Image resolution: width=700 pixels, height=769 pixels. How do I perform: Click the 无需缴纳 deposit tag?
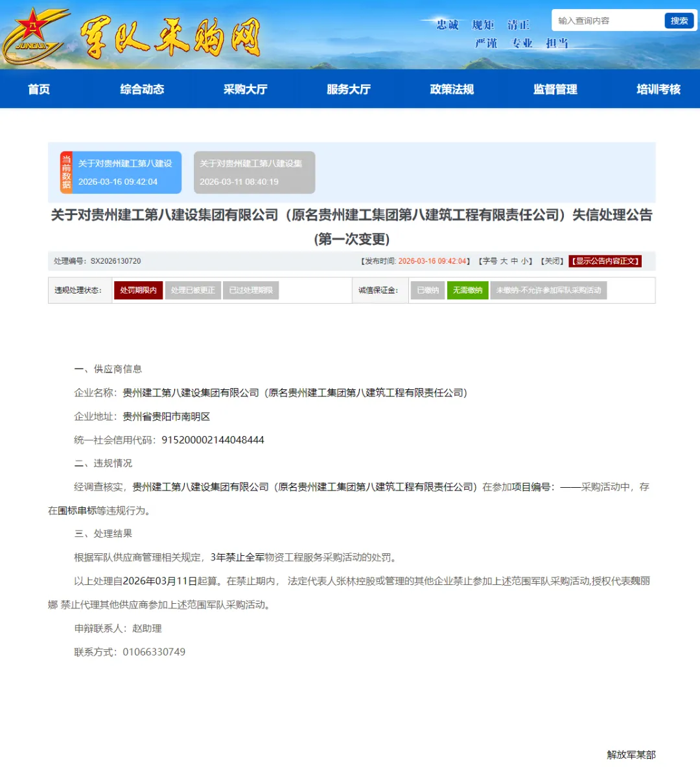(467, 290)
